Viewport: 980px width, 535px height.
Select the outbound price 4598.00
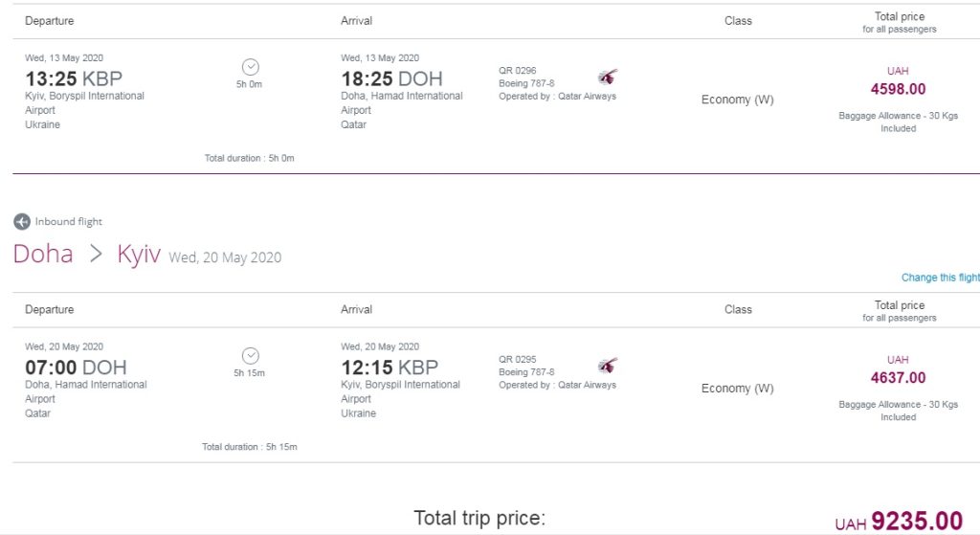point(898,89)
